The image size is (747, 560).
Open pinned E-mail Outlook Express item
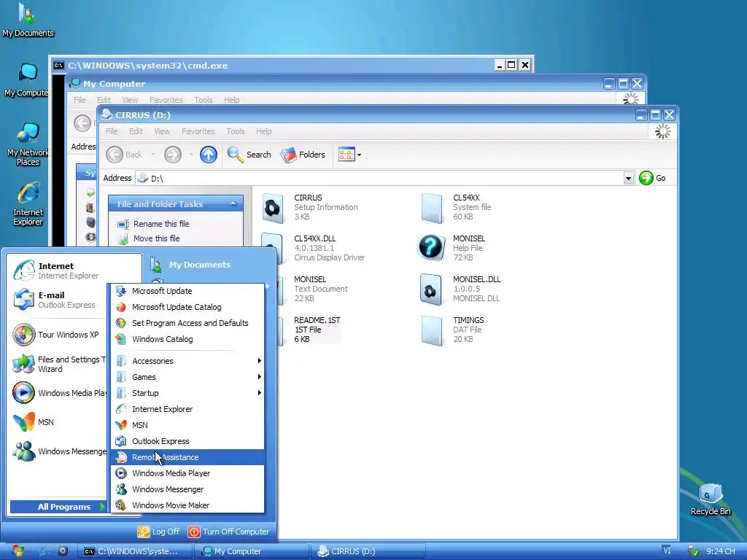[x=60, y=300]
